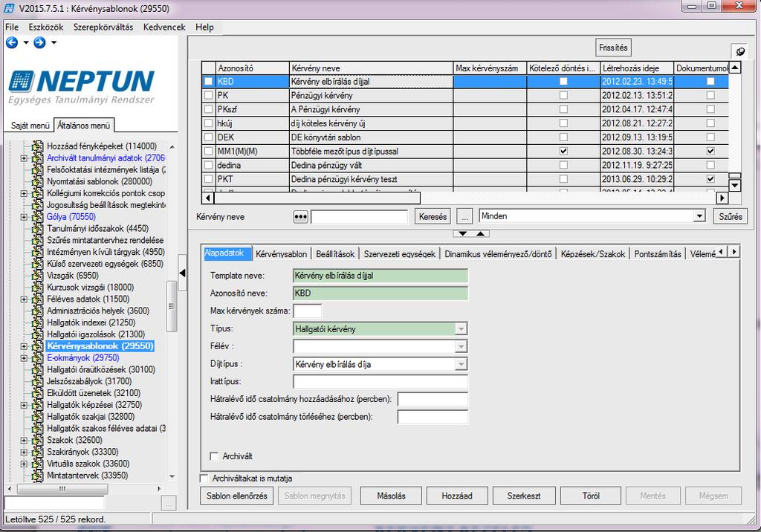Image resolution: width=761 pixels, height=532 pixels.
Task: Click the Vizsgák (6950) tree icon
Action: (x=37, y=276)
